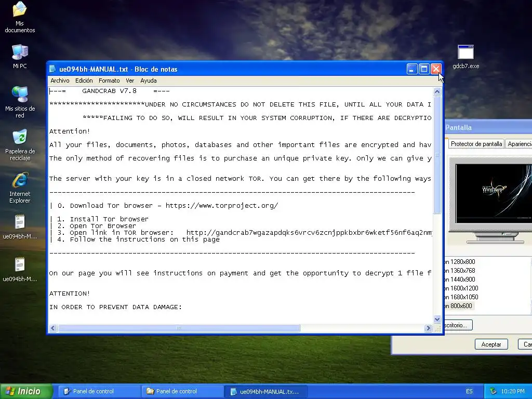Click the vertical scrollbar up arrow in Notepad
The height and width of the screenshot is (399, 532).
point(437,91)
